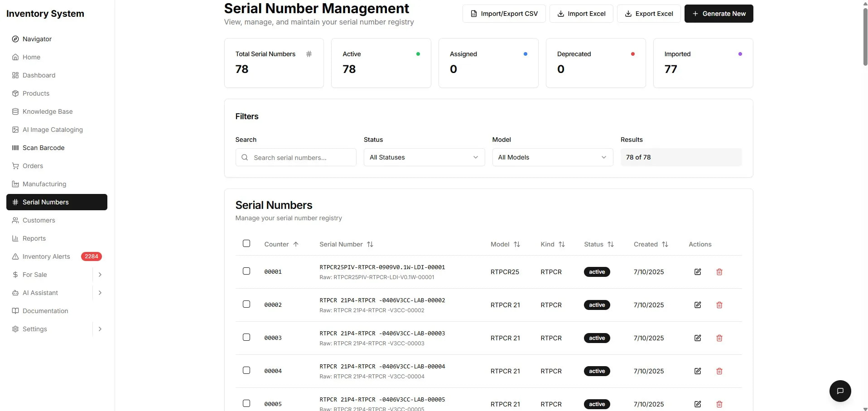The image size is (868, 411).
Task: Click the Customers people icon
Action: pyautogui.click(x=15, y=220)
